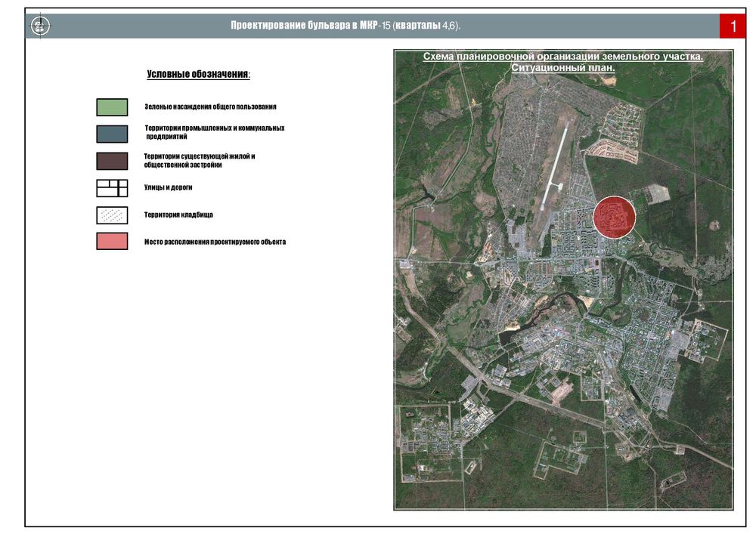Click the "Схема планировочной организации" map title
The image size is (756, 534).
pyautogui.click(x=562, y=57)
